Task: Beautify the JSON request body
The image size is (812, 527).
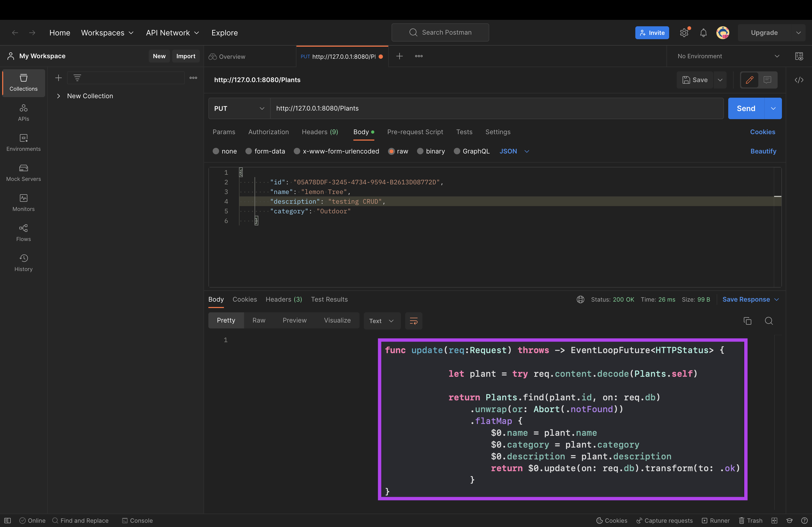Action: (764, 151)
